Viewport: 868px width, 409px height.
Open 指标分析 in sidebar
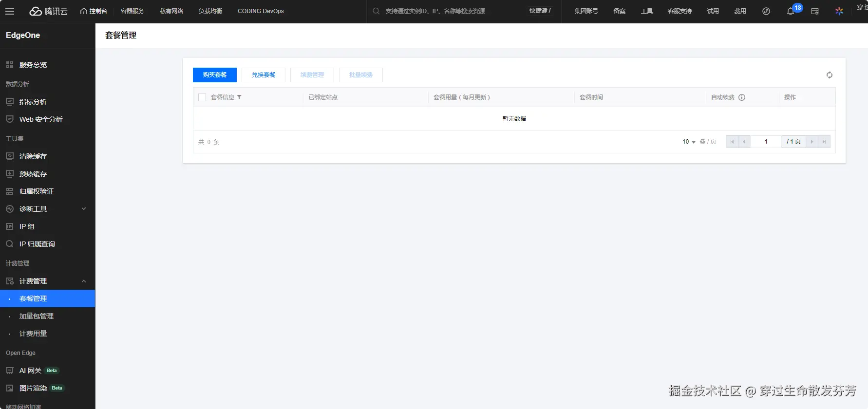47,102
